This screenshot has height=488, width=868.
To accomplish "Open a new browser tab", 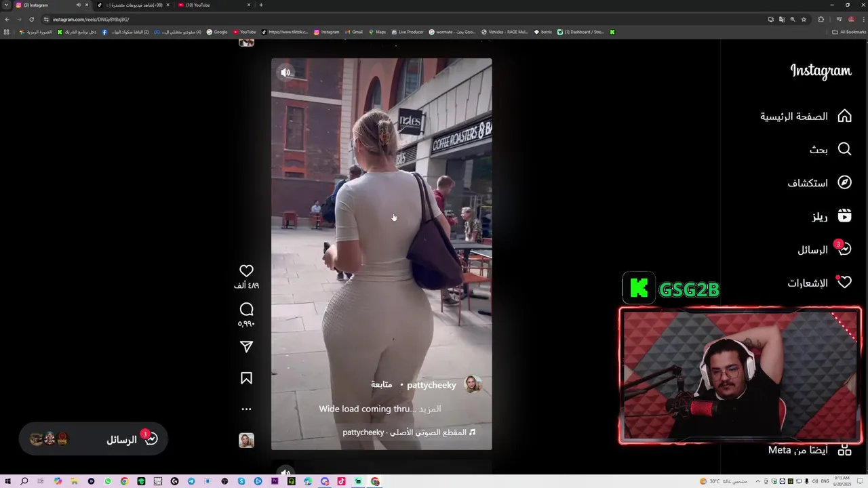I will pyautogui.click(x=261, y=5).
